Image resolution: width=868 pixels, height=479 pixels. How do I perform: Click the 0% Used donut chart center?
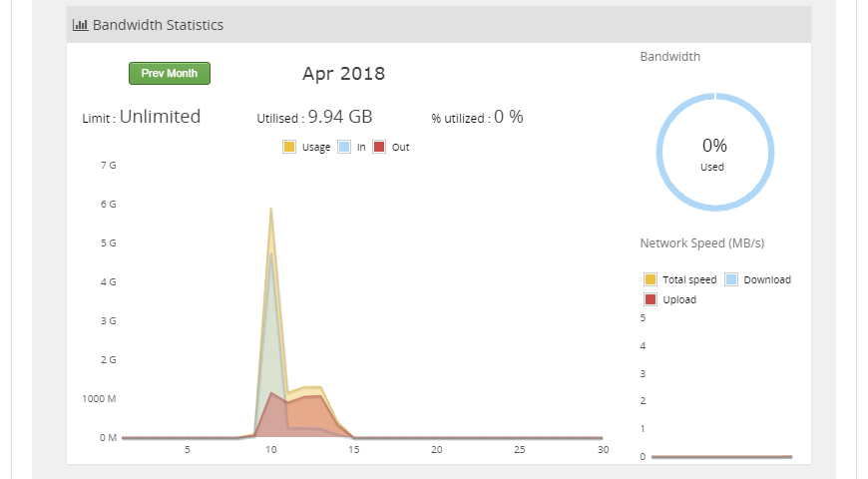coord(712,153)
